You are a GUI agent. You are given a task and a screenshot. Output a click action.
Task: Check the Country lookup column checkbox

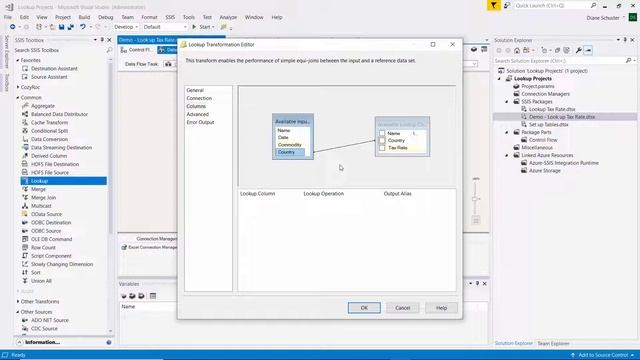[x=382, y=140]
